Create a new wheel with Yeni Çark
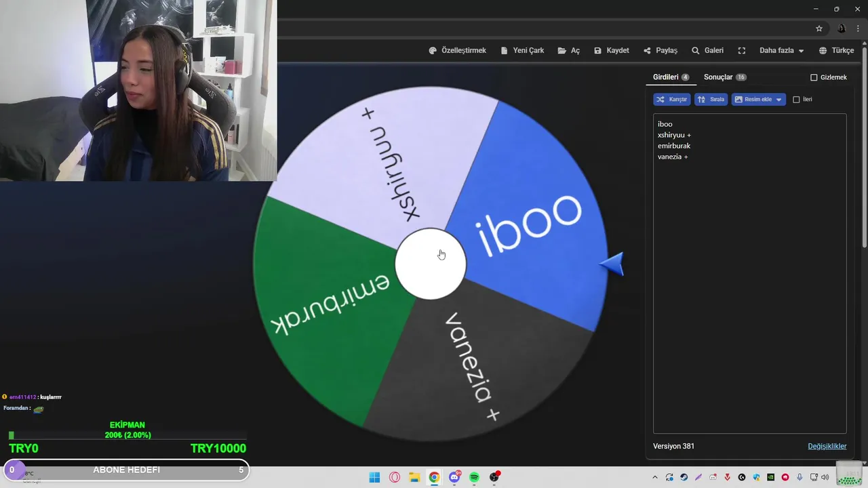The image size is (868, 488). [x=522, y=51]
